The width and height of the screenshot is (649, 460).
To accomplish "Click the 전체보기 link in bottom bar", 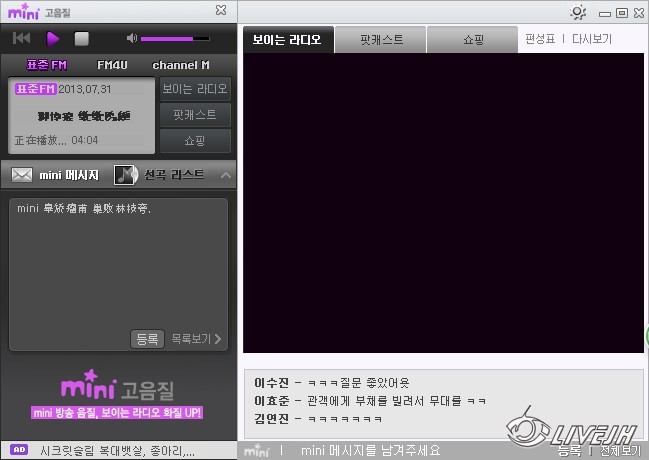I will pos(620,450).
